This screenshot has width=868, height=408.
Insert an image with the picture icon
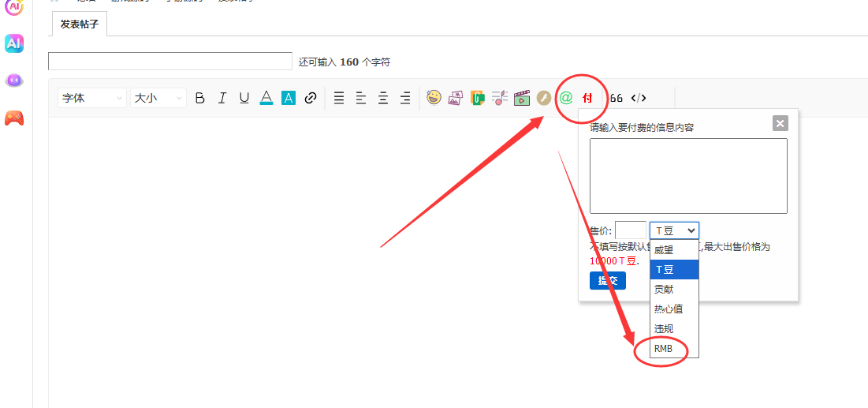(456, 98)
